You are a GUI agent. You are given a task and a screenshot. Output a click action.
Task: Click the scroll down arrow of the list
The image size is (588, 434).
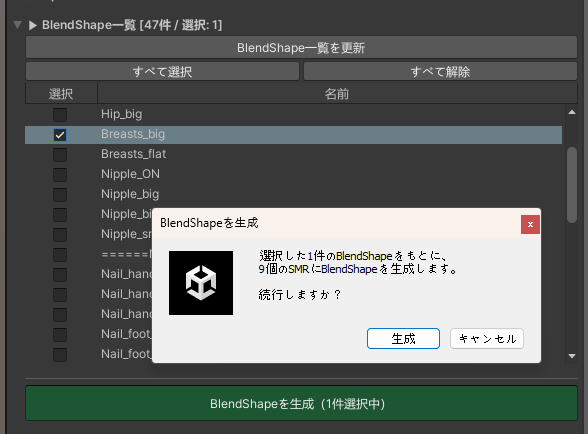point(572,356)
